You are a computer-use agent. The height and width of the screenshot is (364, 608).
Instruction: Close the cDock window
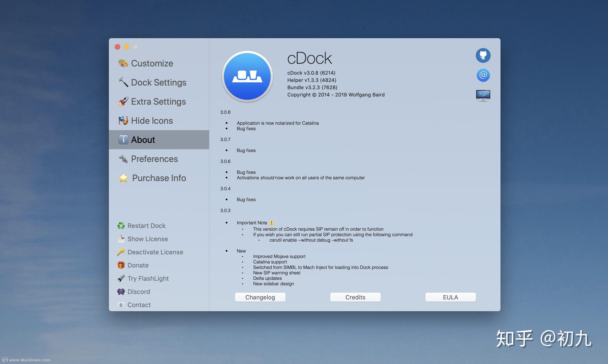[118, 47]
